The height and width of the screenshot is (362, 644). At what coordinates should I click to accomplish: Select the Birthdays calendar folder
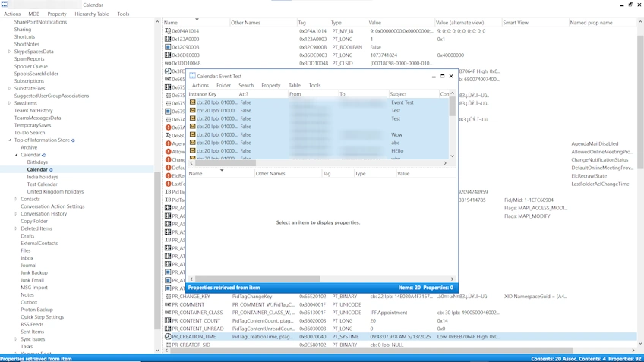tap(37, 162)
